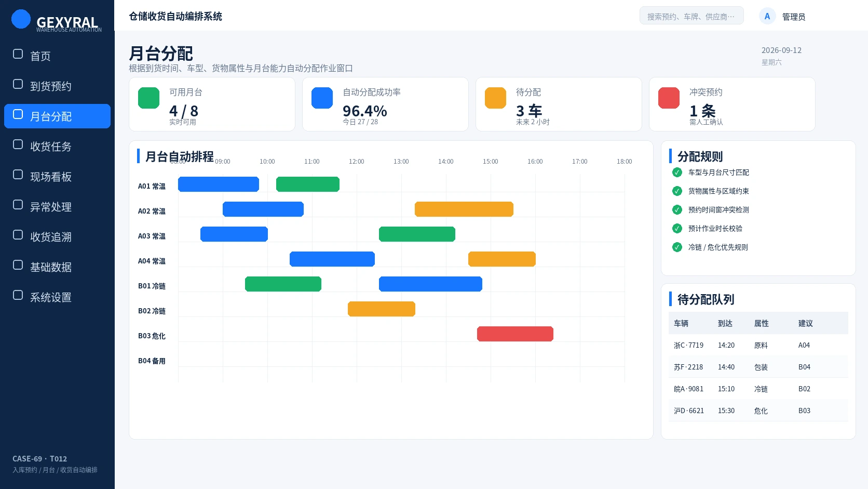Click the 首页 sidebar icon

pos(18,54)
